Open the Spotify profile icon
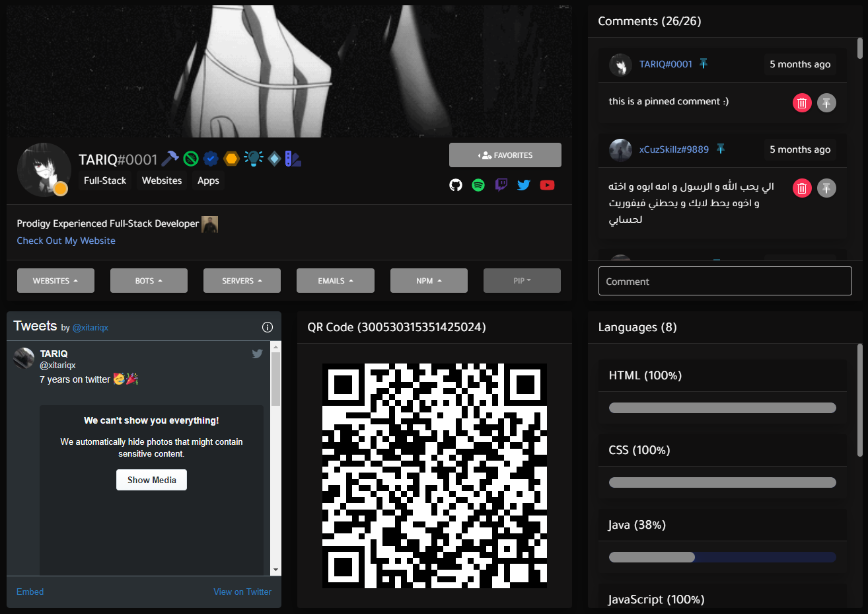 coord(478,185)
